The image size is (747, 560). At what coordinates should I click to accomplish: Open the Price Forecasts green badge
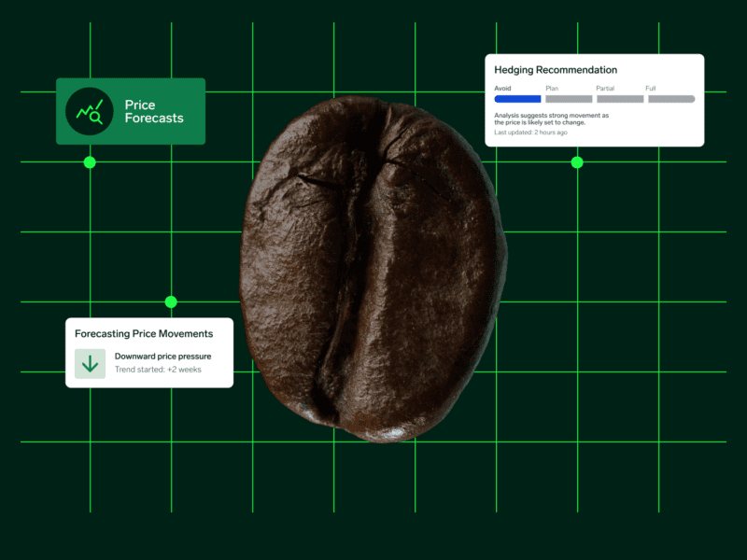(131, 111)
